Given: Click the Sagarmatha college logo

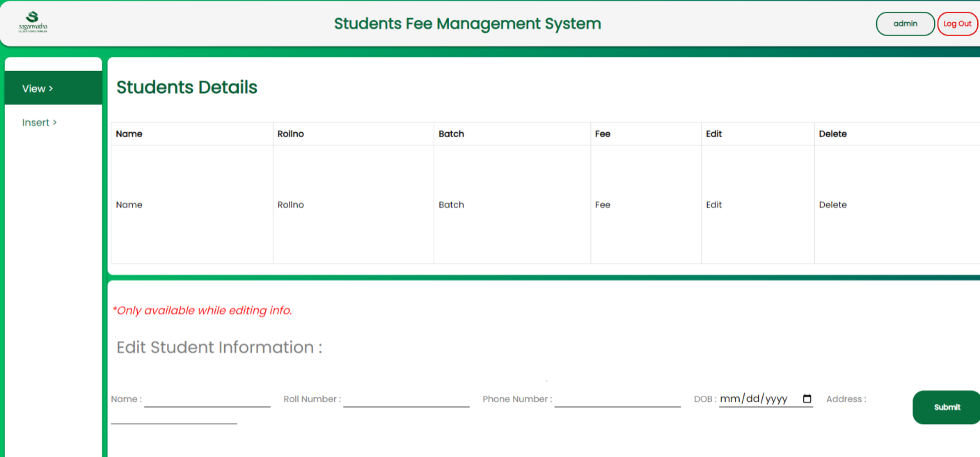Looking at the screenshot, I should [x=33, y=22].
